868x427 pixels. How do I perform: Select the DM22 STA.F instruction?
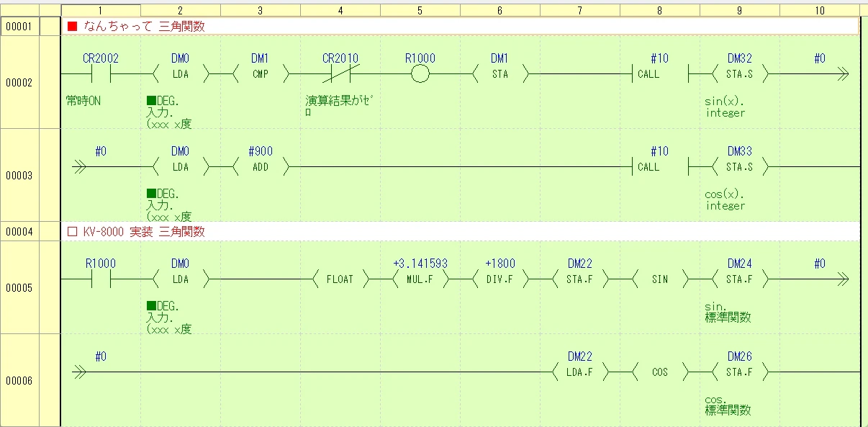click(580, 279)
